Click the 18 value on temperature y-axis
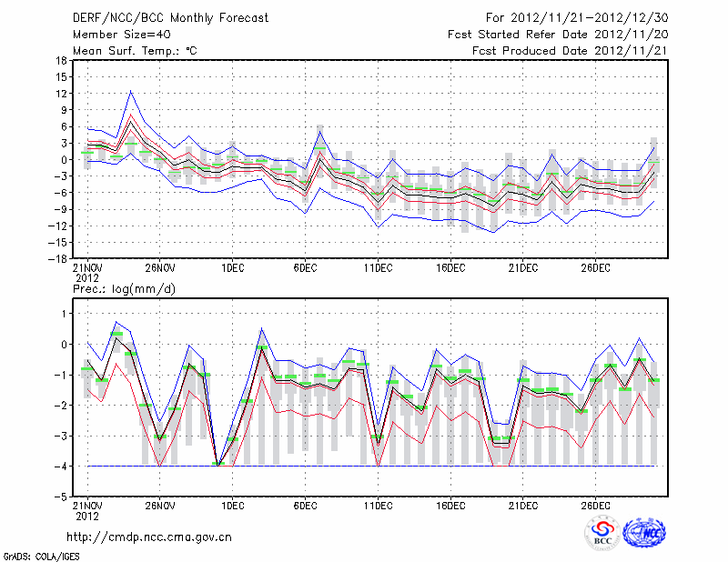 click(x=61, y=61)
